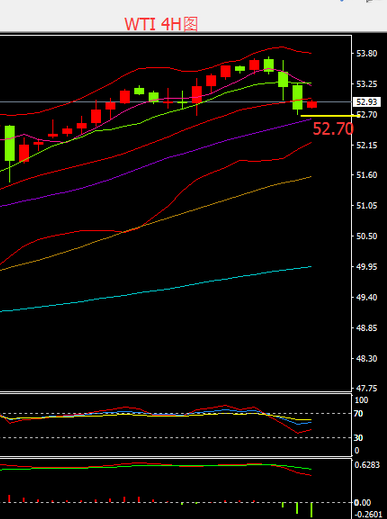Click the 51.60 price axis label
The image size is (387, 519).
click(x=367, y=175)
